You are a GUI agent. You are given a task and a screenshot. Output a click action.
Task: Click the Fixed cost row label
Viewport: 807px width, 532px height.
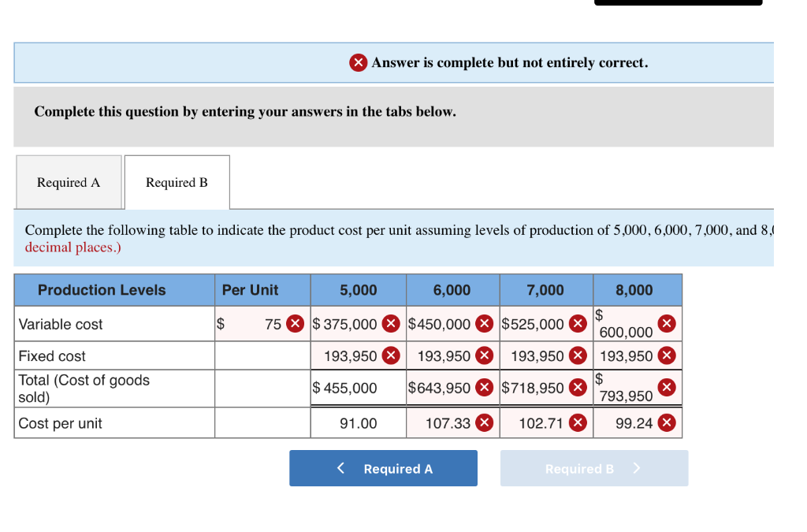pyautogui.click(x=52, y=356)
